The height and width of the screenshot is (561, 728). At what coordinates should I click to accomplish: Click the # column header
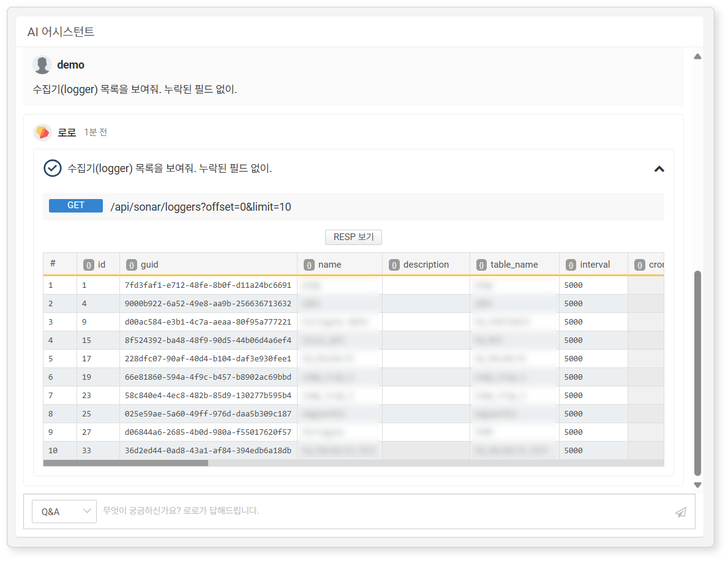click(53, 263)
